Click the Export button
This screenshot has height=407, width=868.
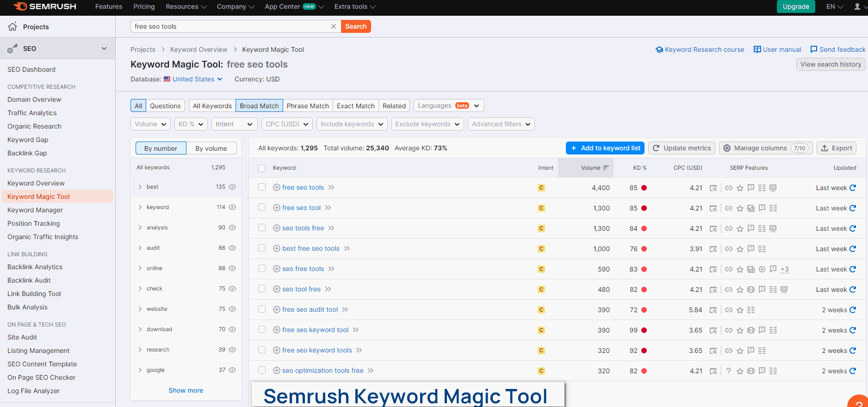click(837, 148)
